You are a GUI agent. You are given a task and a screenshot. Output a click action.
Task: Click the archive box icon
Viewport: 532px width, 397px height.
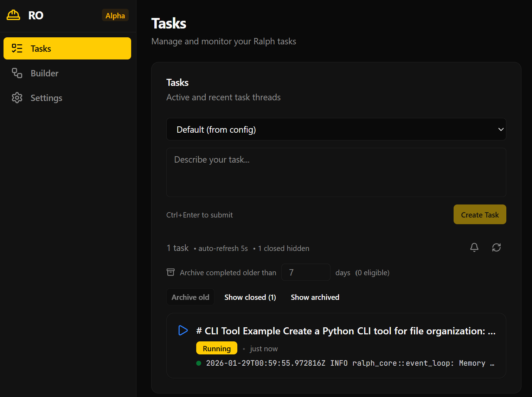tap(171, 272)
